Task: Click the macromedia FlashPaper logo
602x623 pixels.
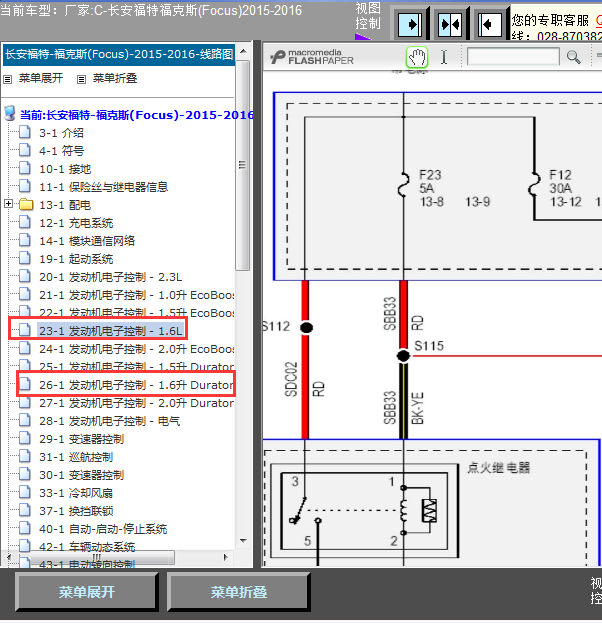Action: point(312,57)
